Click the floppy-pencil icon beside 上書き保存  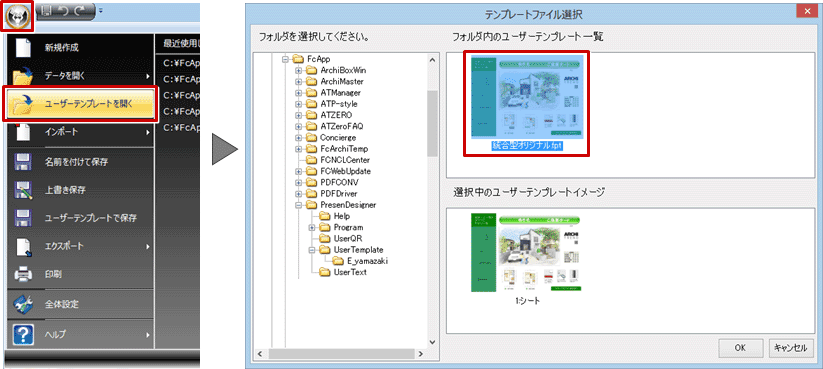(x=23, y=190)
